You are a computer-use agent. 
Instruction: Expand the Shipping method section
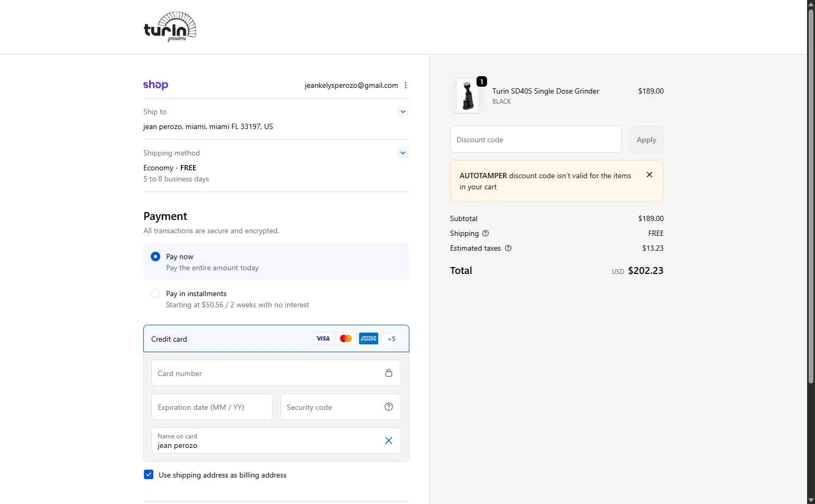tap(403, 153)
